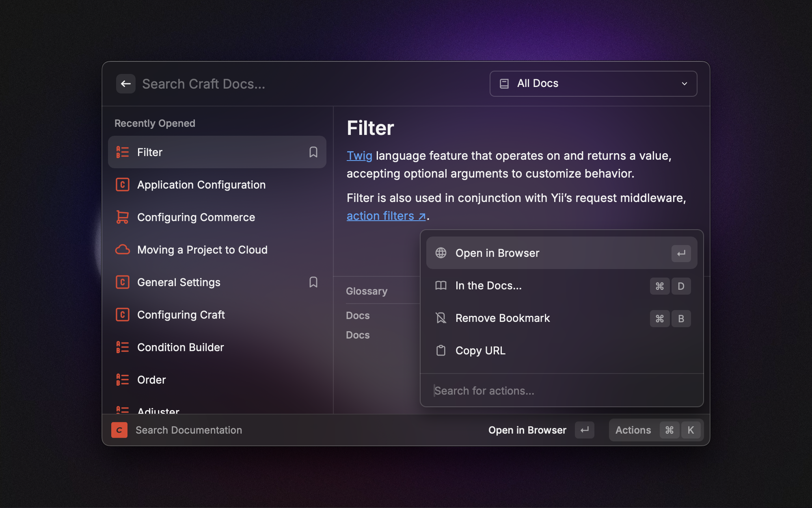Image resolution: width=812 pixels, height=508 pixels.
Task: Open the Actions panel button
Action: pos(656,430)
